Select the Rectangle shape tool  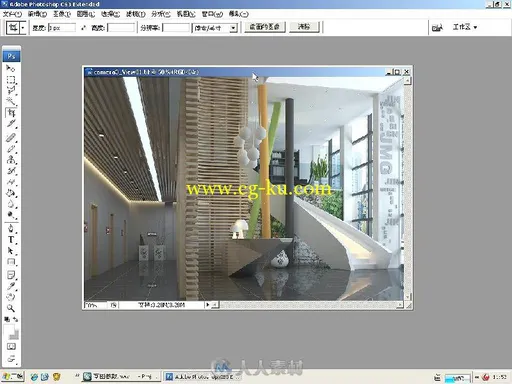coord(11,262)
